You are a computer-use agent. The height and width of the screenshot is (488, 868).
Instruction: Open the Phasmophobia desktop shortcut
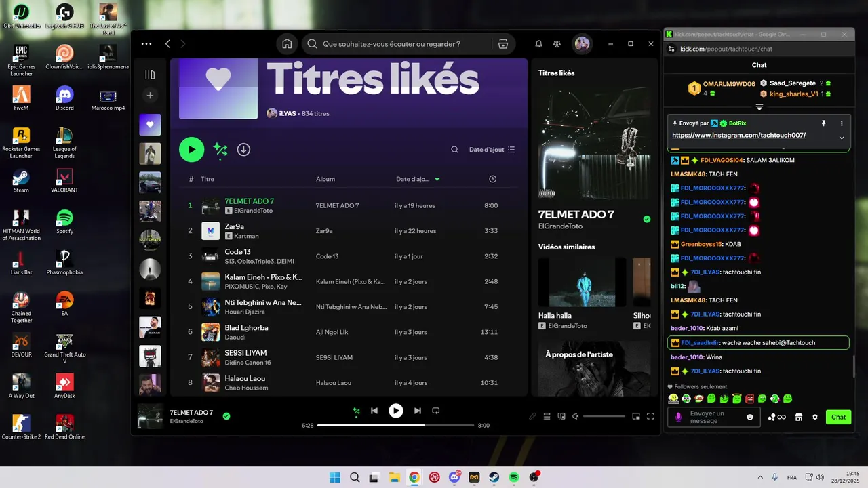pyautogui.click(x=64, y=262)
